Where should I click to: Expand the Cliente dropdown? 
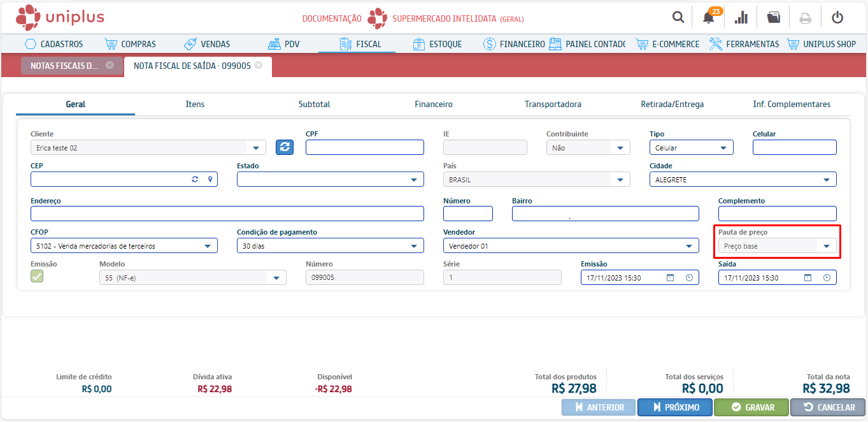pos(256,148)
